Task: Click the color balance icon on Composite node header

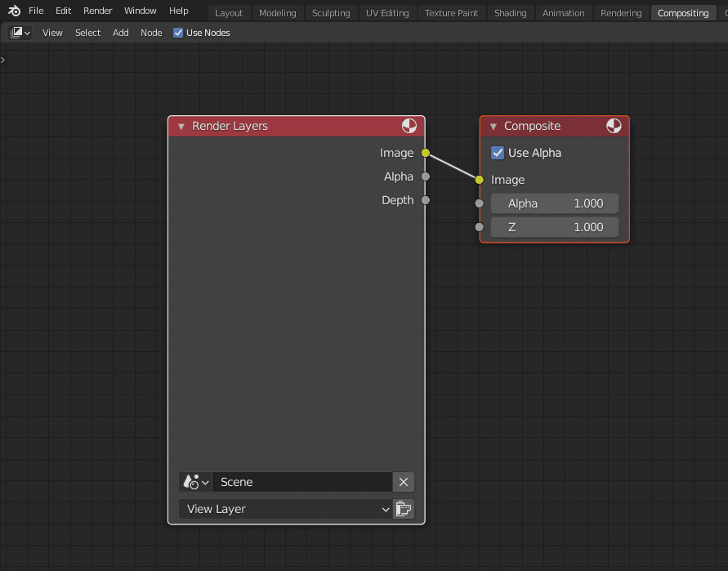Action: 614,126
